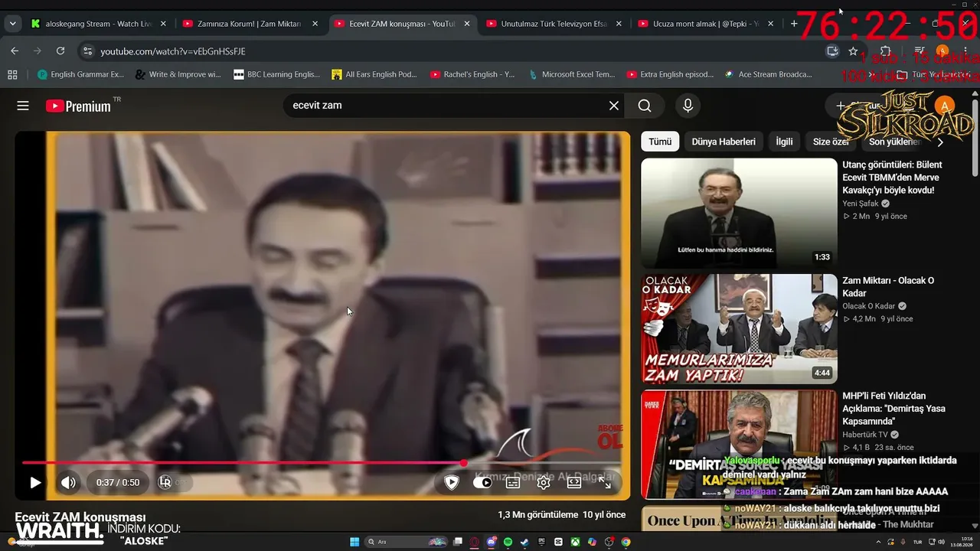
Task: Open the YouTube hamburger guide menu
Action: click(x=23, y=106)
